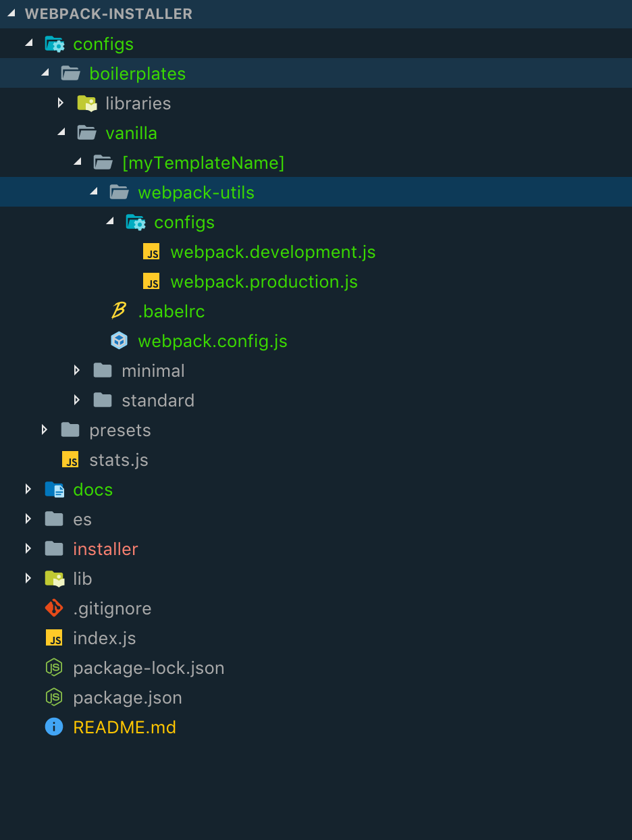Click the JS icon of stats.js
Viewport: 632px width, 840px height.
pos(70,460)
